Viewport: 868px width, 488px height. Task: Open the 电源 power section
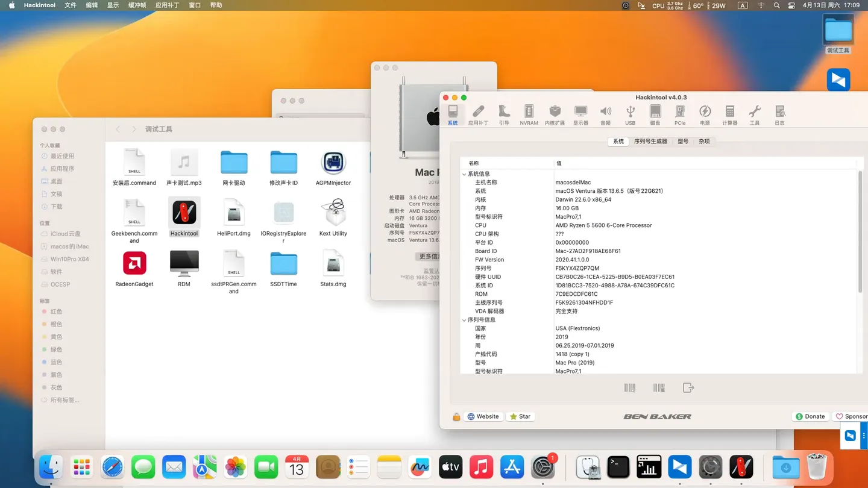pyautogui.click(x=705, y=113)
